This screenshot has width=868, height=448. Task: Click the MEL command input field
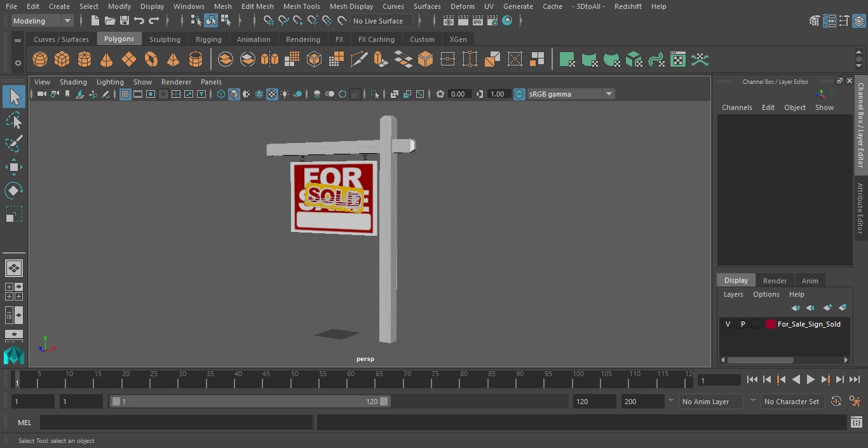tap(177, 423)
